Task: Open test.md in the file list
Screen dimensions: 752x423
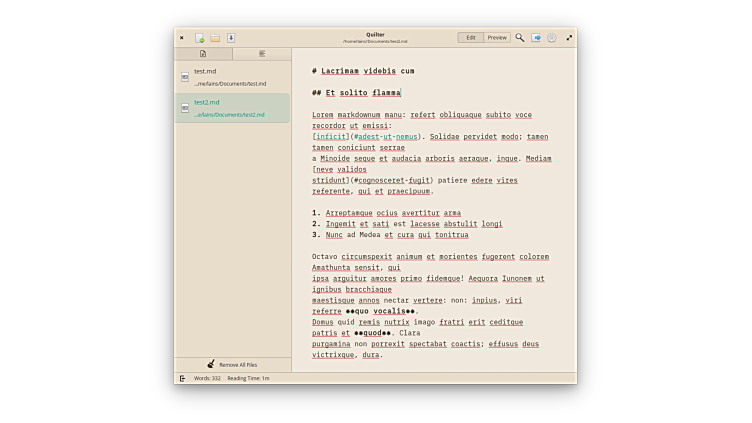Action: [x=232, y=77]
